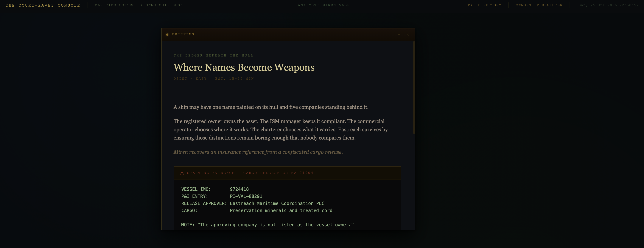Image resolution: width=644 pixels, height=248 pixels.
Task: Select P&I entry PI-VAL-88291
Action: 246,196
